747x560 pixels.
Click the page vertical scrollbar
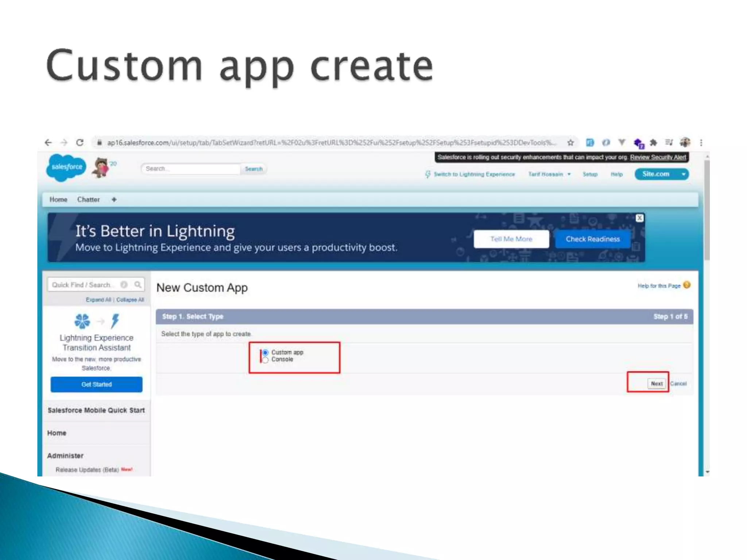point(707,211)
